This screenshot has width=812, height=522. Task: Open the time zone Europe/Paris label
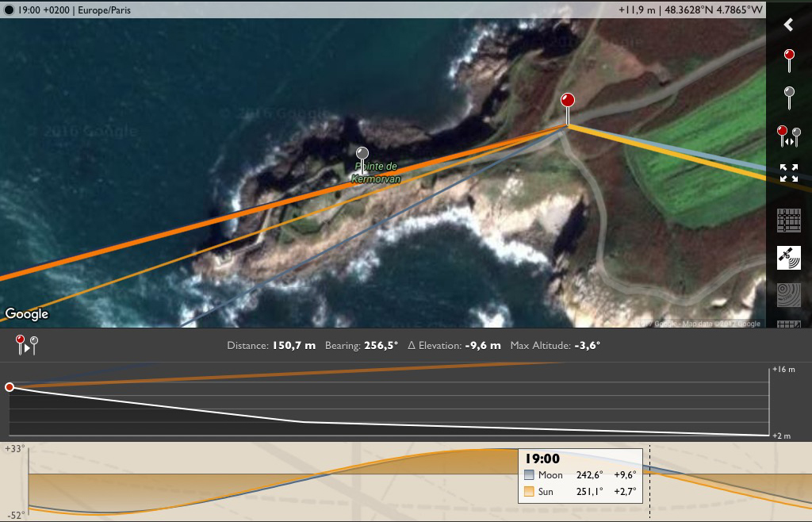point(104,10)
